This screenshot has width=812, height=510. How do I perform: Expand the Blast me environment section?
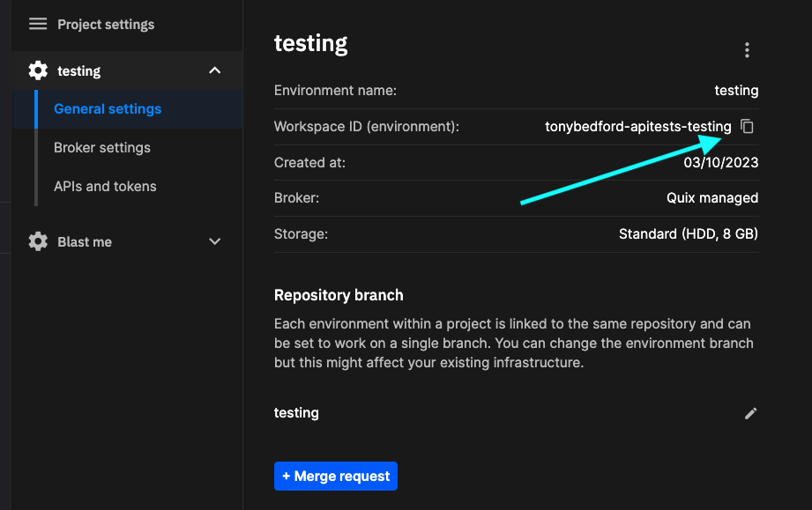pyautogui.click(x=214, y=241)
